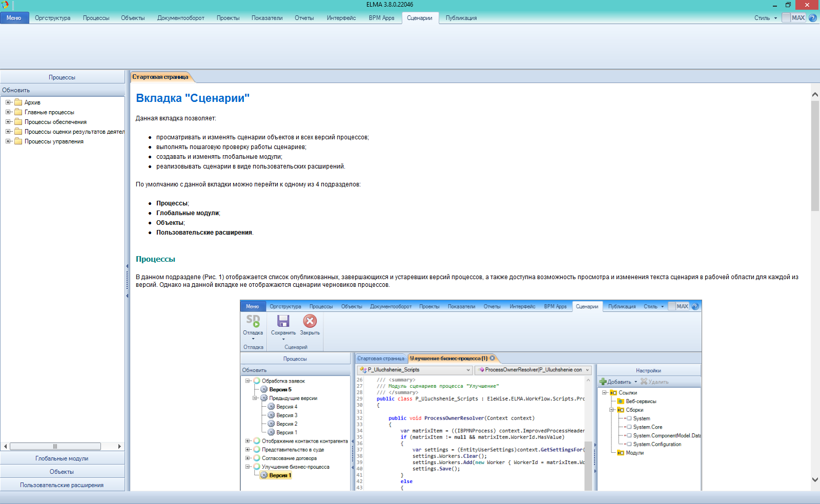Viewport: 820px width, 504px height.
Task: Open the Документооборот ribbon tab
Action: point(180,18)
